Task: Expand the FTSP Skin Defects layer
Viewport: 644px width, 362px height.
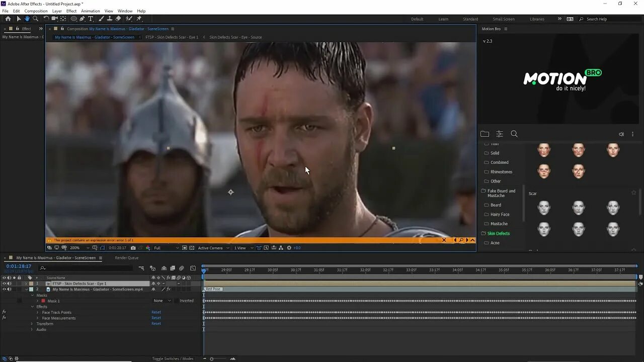Action: (26, 284)
